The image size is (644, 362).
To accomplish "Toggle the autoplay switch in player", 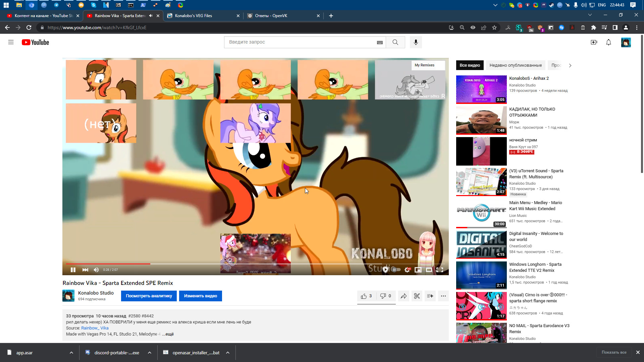I will click(395, 269).
